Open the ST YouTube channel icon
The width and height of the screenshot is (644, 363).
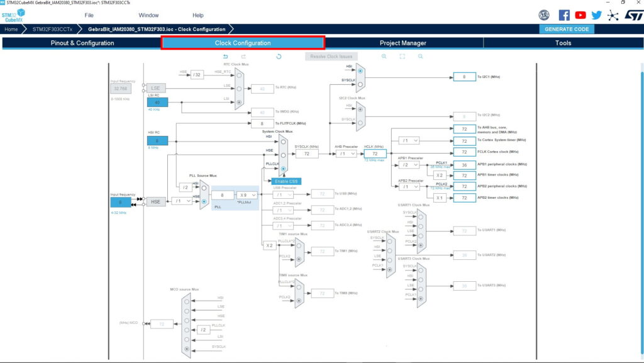click(x=580, y=15)
